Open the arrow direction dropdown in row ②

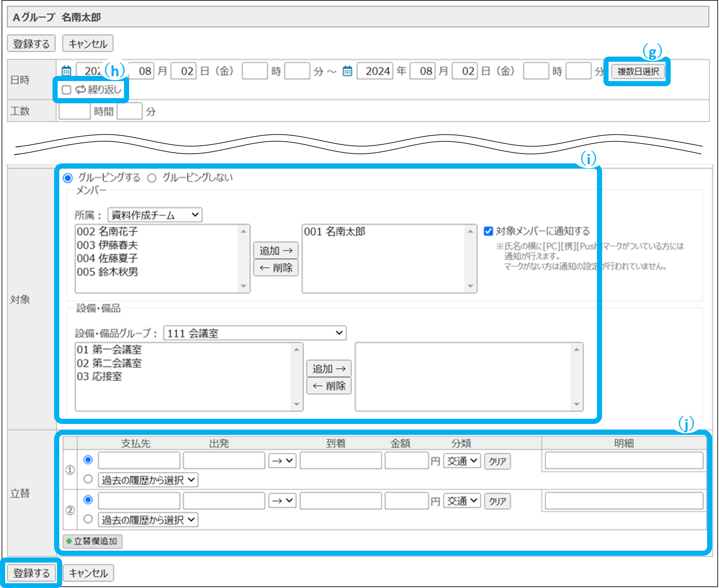point(282,500)
